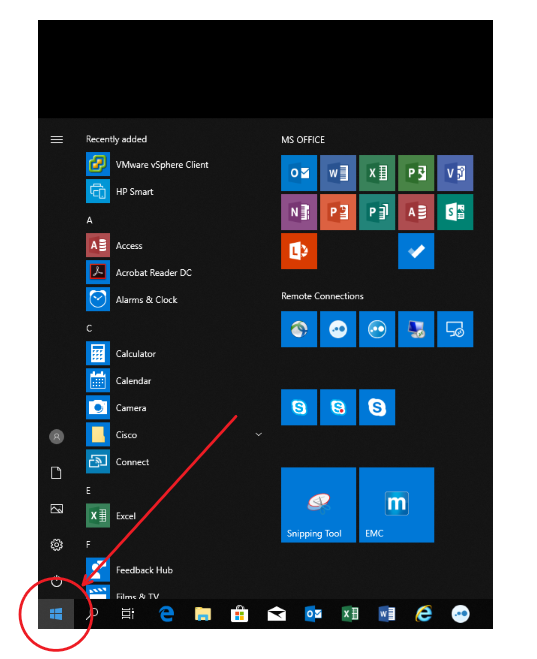This screenshot has width=537, height=659.
Task: Click the Search magnifier on taskbar
Action: pyautogui.click(x=92, y=614)
